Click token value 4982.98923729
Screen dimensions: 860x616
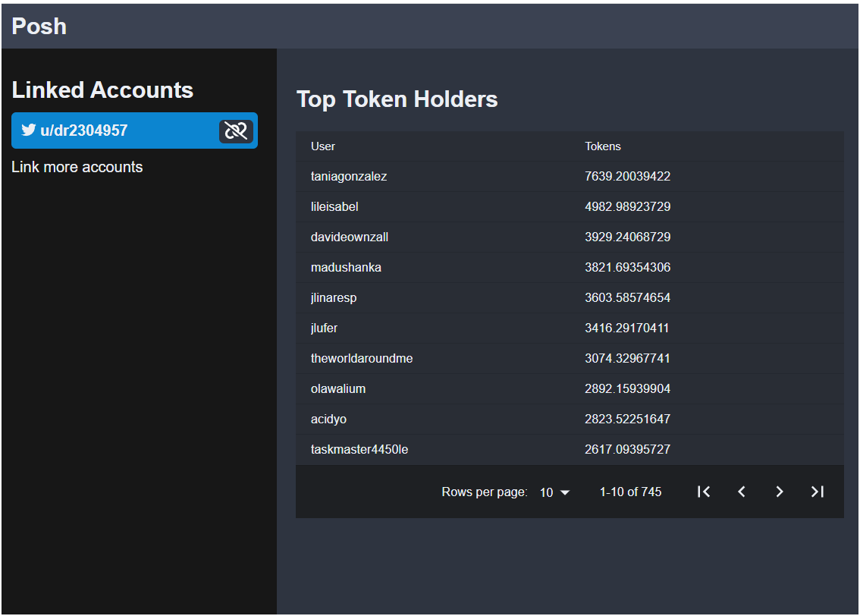click(627, 207)
